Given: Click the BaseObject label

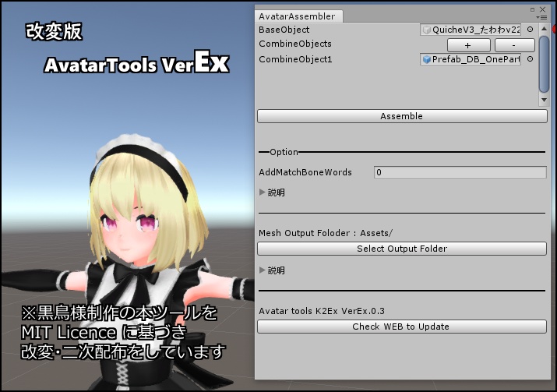Looking at the screenshot, I should (x=284, y=30).
